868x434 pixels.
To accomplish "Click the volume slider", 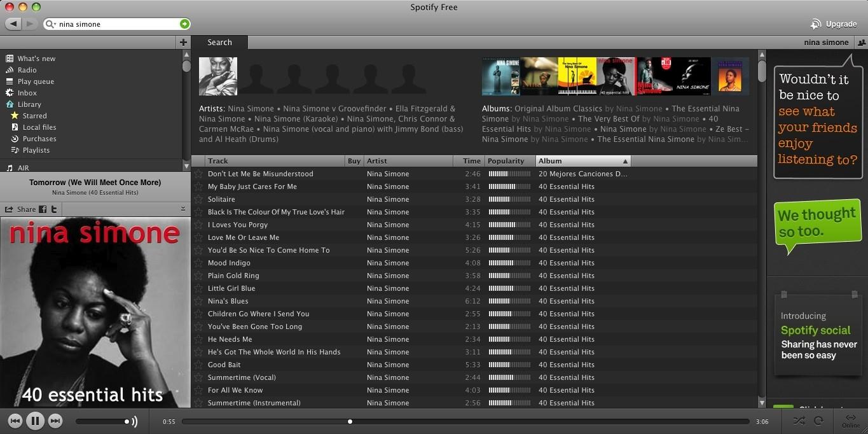I will (102, 421).
